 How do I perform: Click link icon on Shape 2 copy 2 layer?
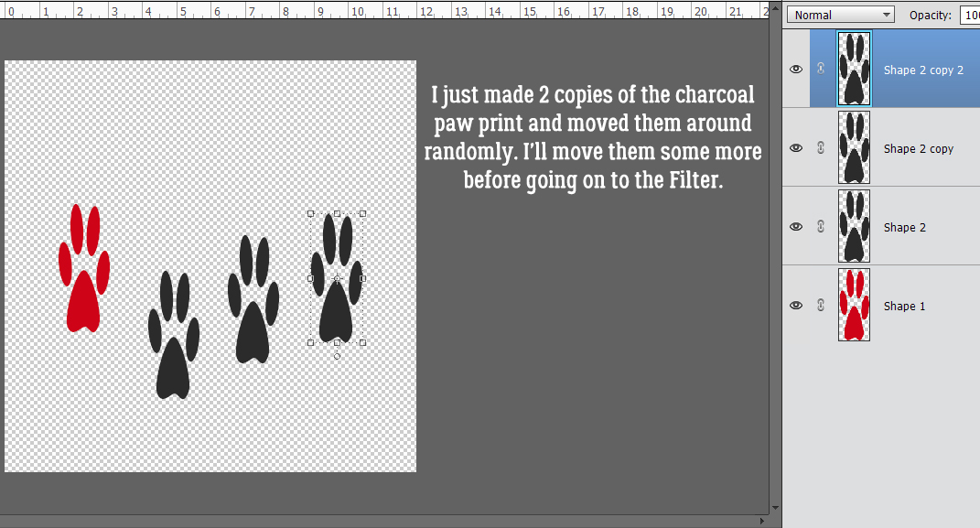(x=821, y=69)
